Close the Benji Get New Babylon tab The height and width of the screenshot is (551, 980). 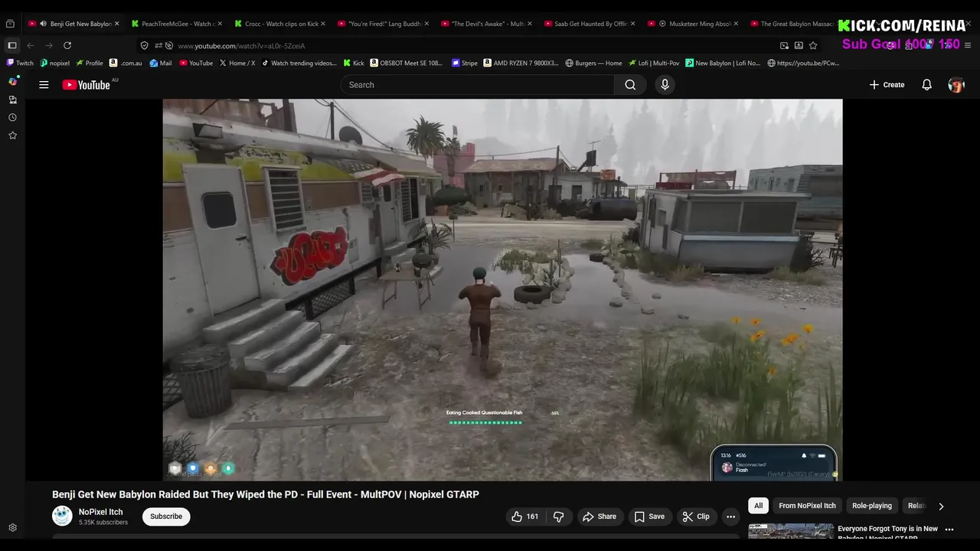pyautogui.click(x=116, y=24)
